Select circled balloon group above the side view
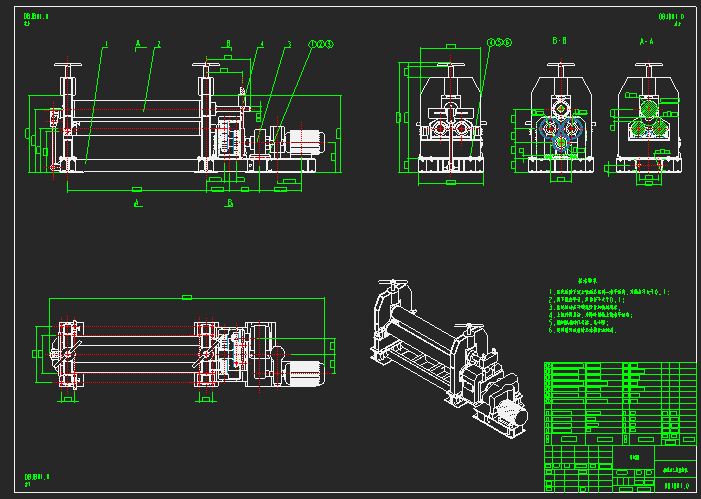The image size is (701, 499). [x=499, y=42]
